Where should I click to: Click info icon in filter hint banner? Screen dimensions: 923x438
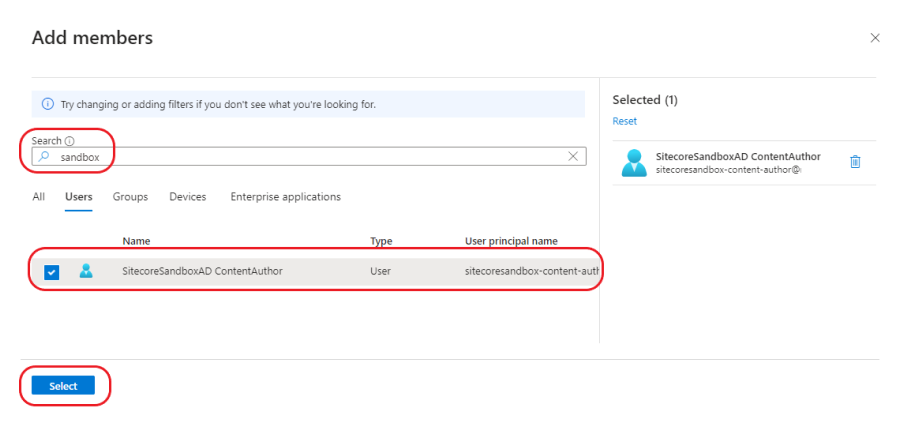point(48,104)
